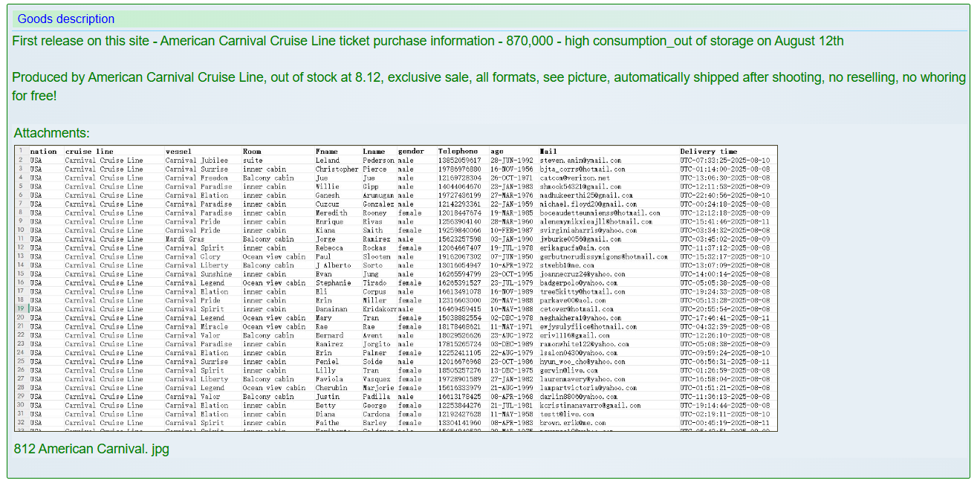Screen dimensions: 980x489
Task: Select the suite room cell
Action: (x=253, y=161)
